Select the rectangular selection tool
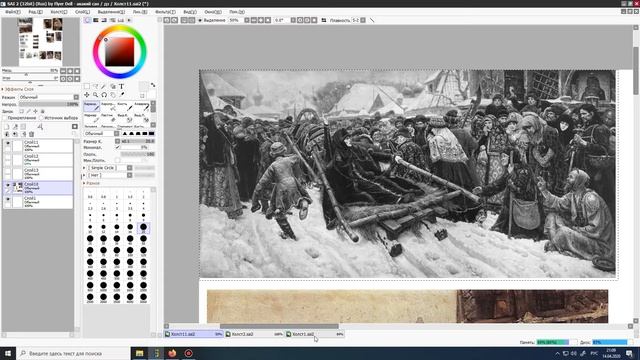640x360 pixels. tap(87, 86)
